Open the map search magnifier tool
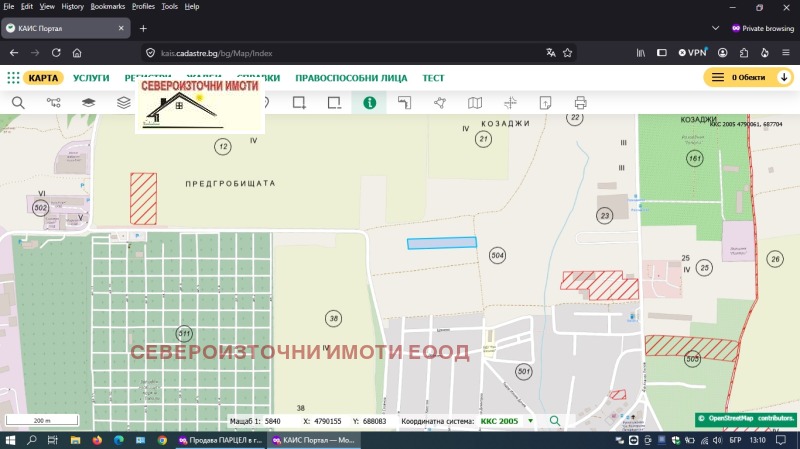 (x=18, y=103)
